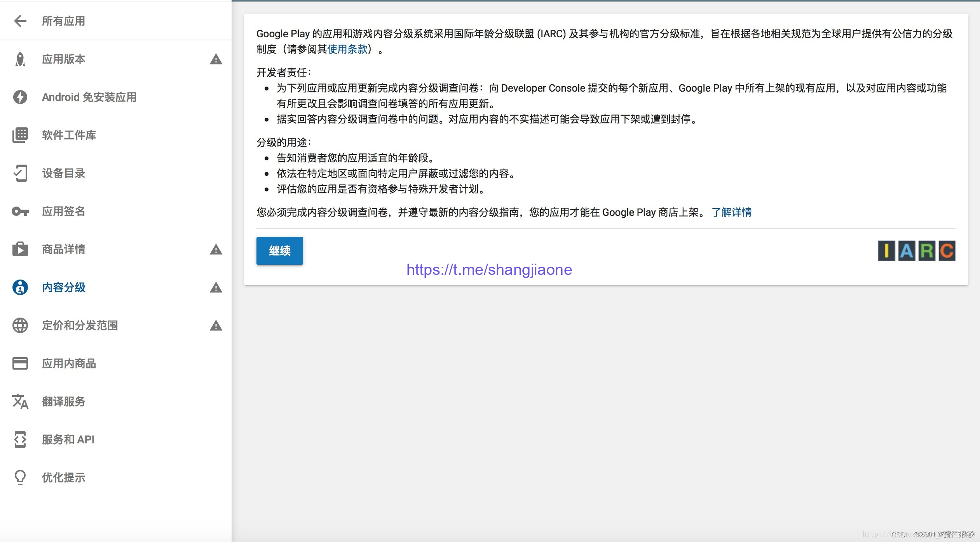Click the credit card 应用内商品 icon
Viewport: 980px width, 542px height.
(20, 363)
